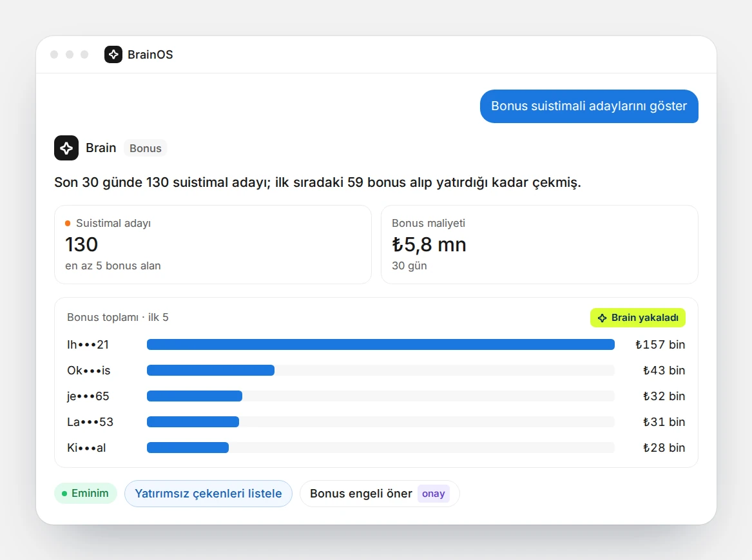This screenshot has width=752, height=560.
Task: Click the BrainOS logo icon in title bar
Action: coord(113,55)
